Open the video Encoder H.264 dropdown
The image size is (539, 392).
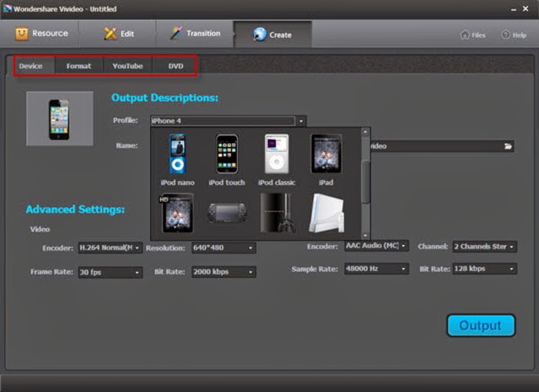110,247
